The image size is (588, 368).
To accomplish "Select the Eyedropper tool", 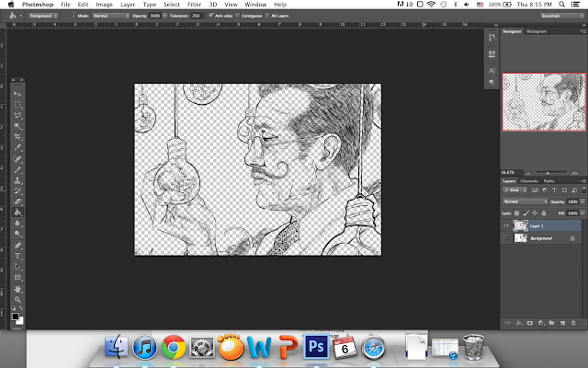I will [17, 147].
